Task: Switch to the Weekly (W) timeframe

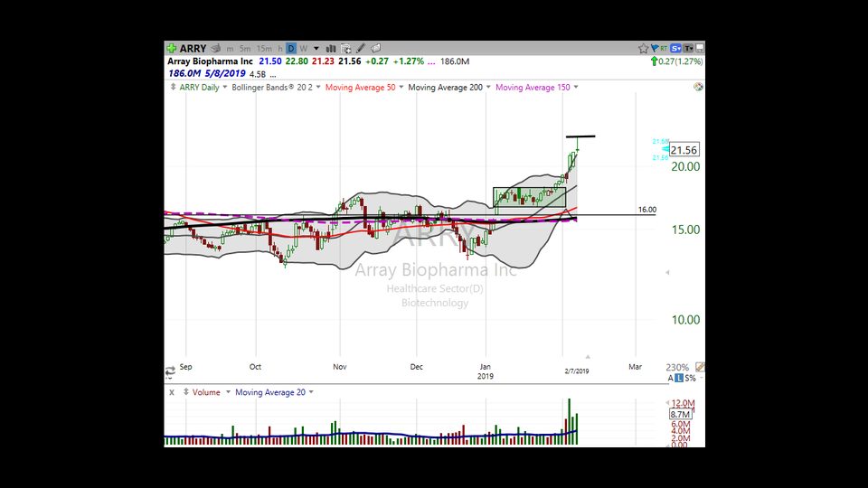Action: [x=304, y=49]
